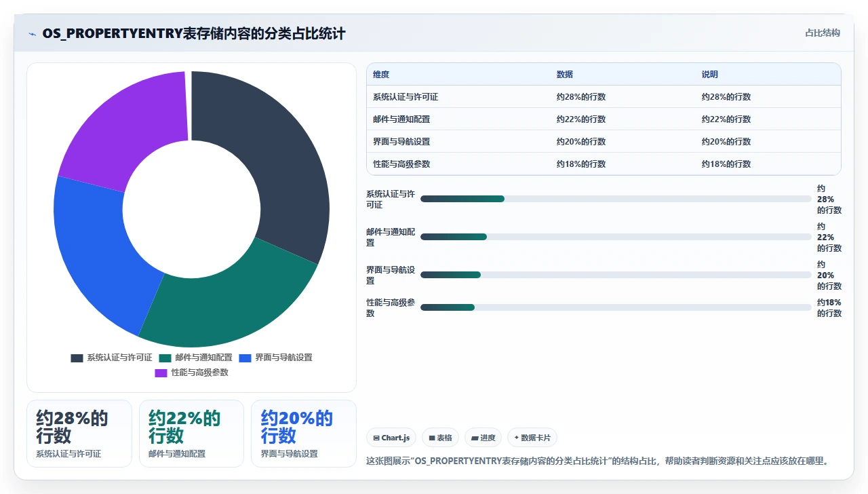Click the 性能与高级参数 progress bar
The height and width of the screenshot is (494, 868).
click(x=616, y=307)
